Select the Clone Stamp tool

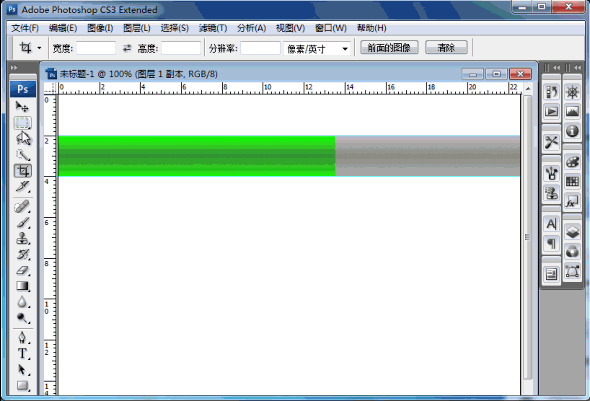pyautogui.click(x=23, y=238)
